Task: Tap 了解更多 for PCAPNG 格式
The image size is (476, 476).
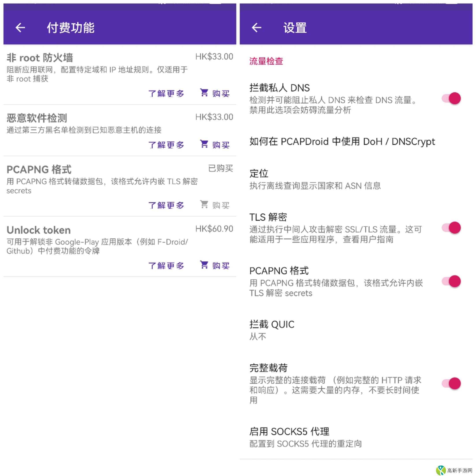Action: [x=166, y=205]
